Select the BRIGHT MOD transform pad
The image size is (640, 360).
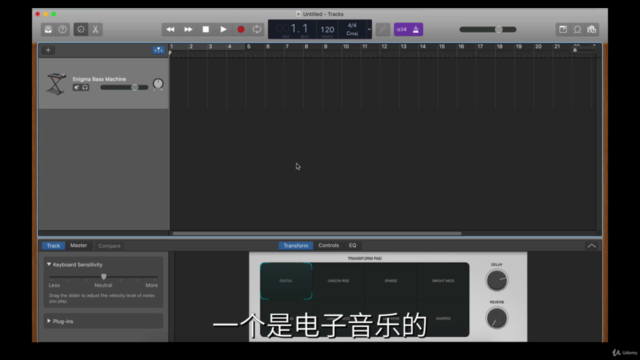[x=443, y=281]
